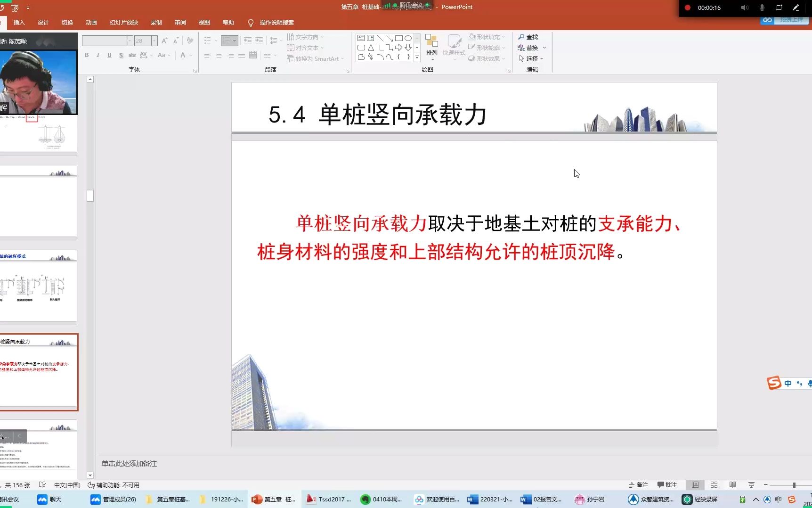This screenshot has height=508, width=812.
Task: Open 选择 select dropdown
Action: pyautogui.click(x=531, y=58)
